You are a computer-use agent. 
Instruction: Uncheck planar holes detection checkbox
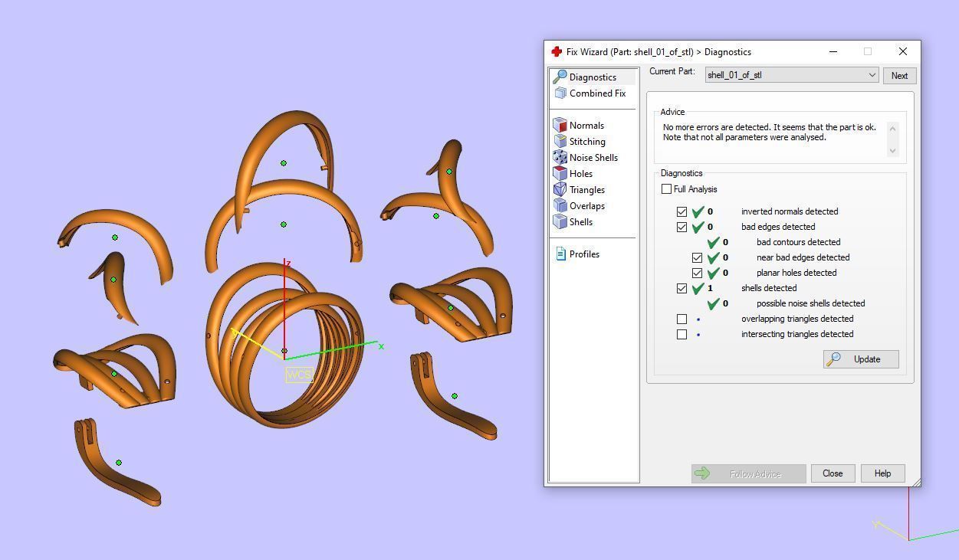697,273
